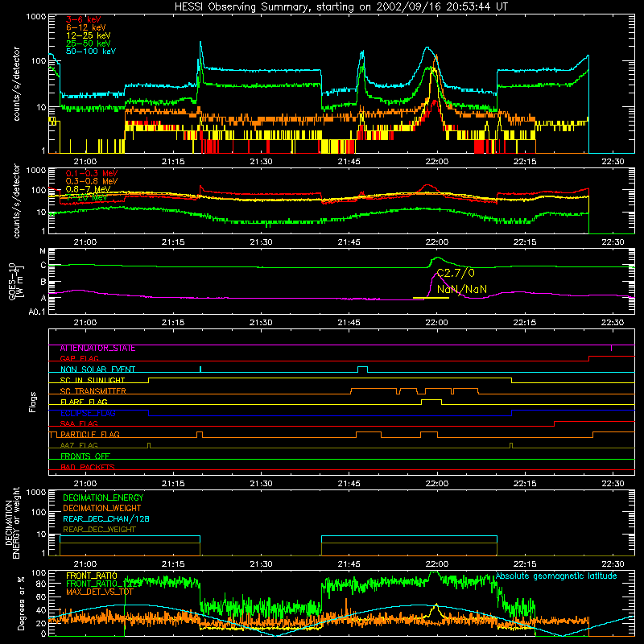Click the Flags vertical axis title
644x644 pixels.
[x=33, y=402]
